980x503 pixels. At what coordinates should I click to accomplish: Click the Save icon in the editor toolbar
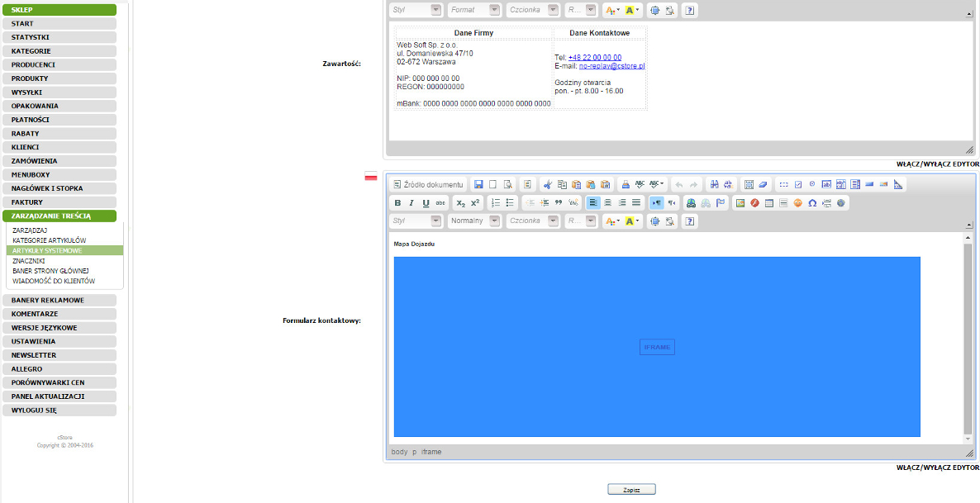[x=478, y=185]
